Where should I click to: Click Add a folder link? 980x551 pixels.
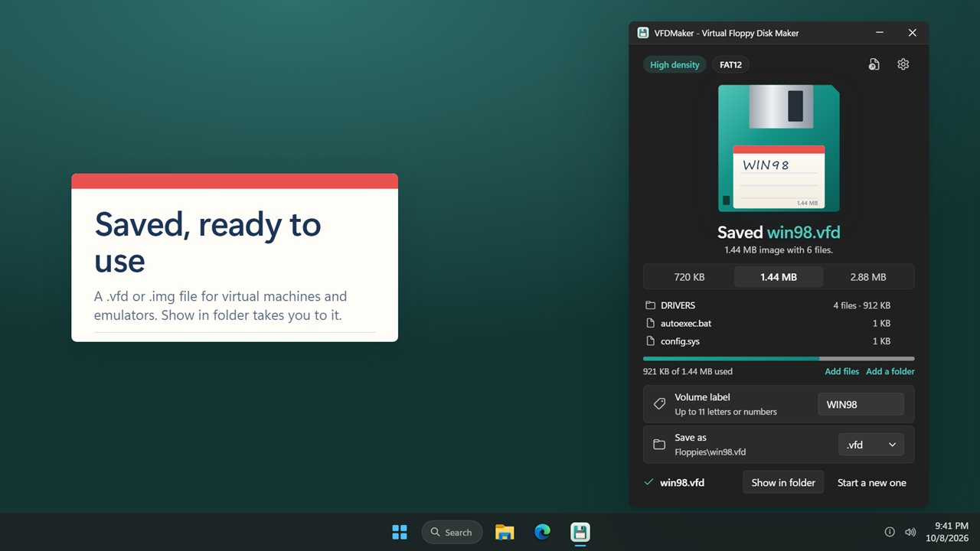[890, 371]
